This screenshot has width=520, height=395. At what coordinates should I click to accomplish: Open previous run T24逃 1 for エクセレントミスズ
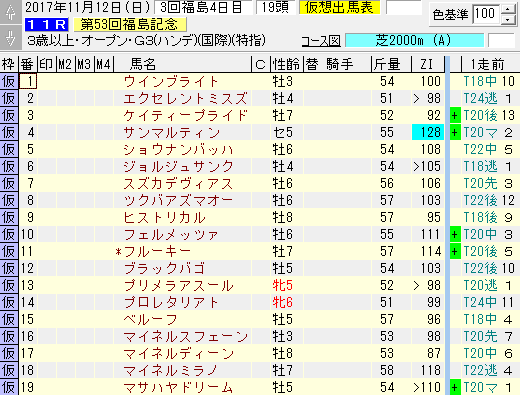click(x=488, y=99)
